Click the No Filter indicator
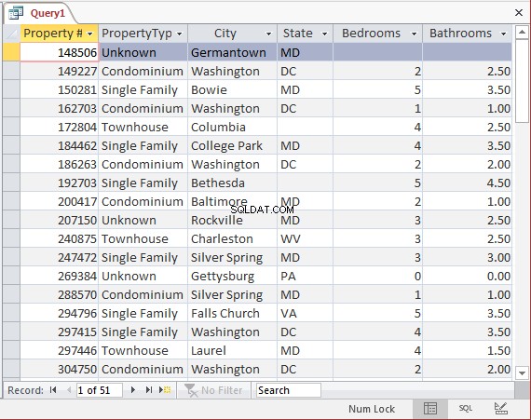The image size is (531, 420). pyautogui.click(x=213, y=390)
